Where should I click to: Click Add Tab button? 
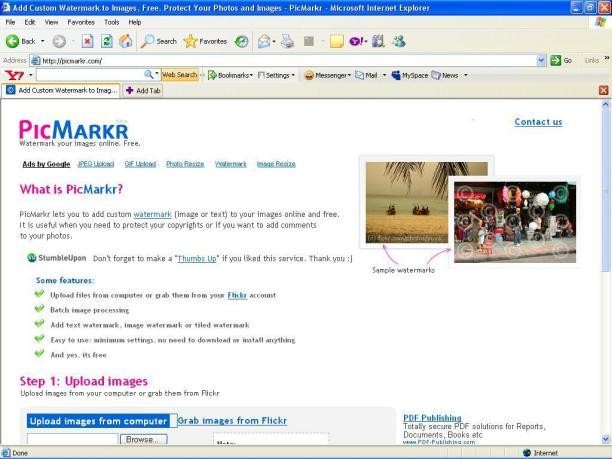coord(143,90)
